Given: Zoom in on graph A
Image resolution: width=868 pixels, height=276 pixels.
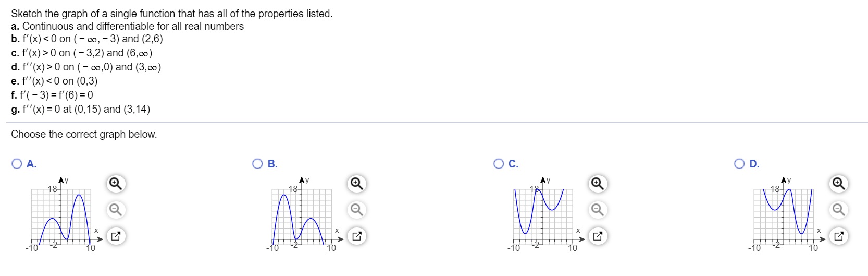Looking at the screenshot, I should click(x=116, y=184).
